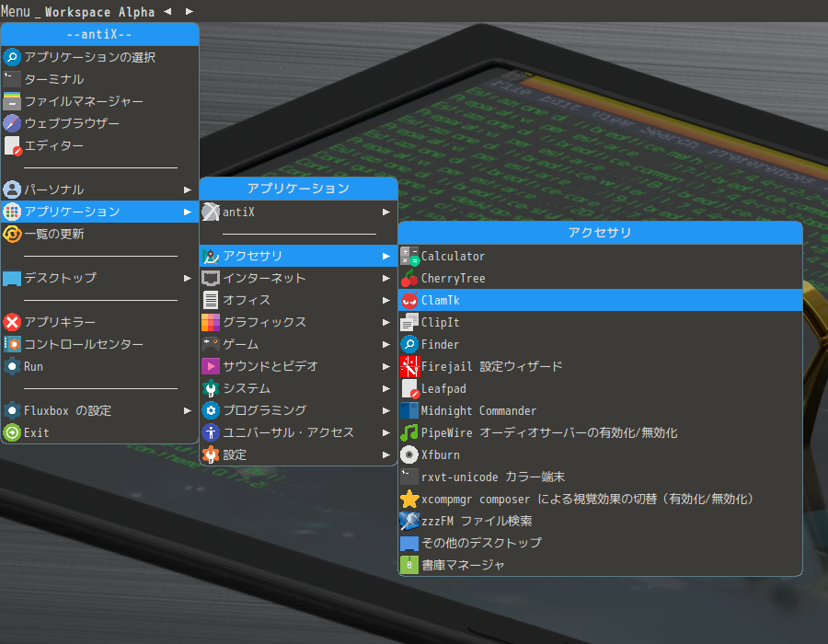This screenshot has height=644, width=828.
Task: Click the Calculator icon in accessories
Action: click(409, 256)
